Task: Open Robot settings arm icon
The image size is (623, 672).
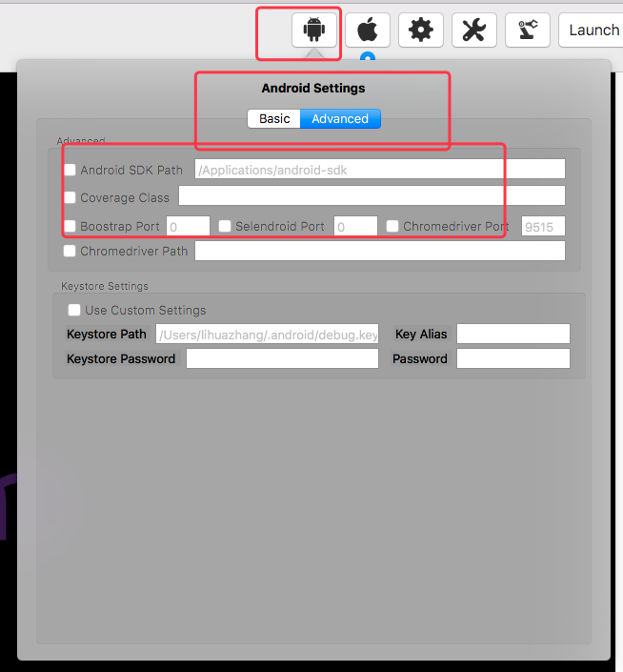Action: pyautogui.click(x=528, y=30)
